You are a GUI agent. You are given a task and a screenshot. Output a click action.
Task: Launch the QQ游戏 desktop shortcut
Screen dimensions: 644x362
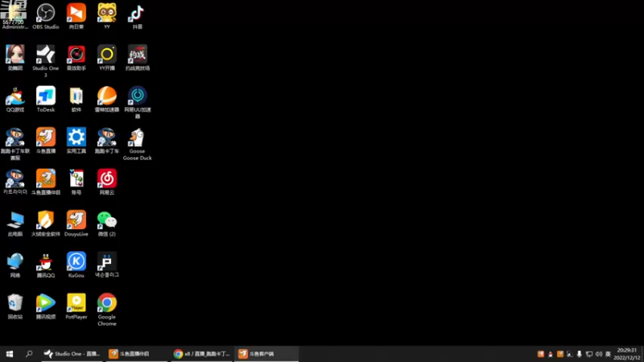pyautogui.click(x=15, y=99)
